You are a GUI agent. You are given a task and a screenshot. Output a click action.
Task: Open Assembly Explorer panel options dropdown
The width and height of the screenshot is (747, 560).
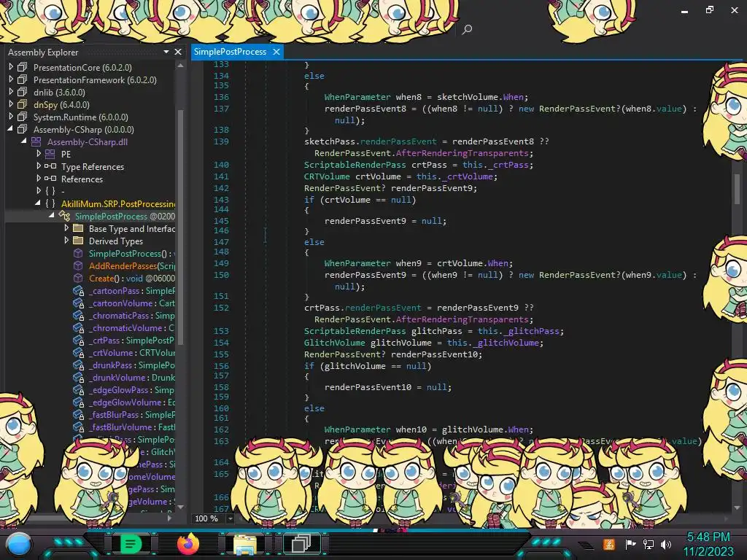(166, 52)
